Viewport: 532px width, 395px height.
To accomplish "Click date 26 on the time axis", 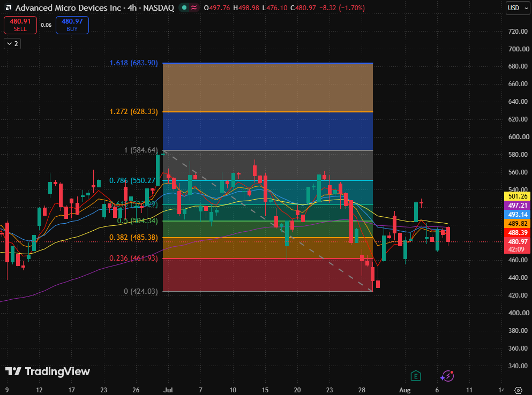I will 136,390.
